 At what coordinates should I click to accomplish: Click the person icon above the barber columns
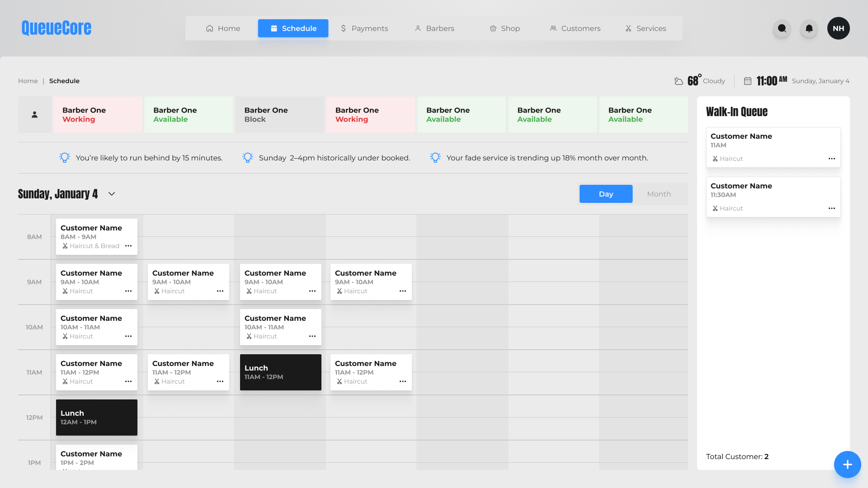click(35, 114)
